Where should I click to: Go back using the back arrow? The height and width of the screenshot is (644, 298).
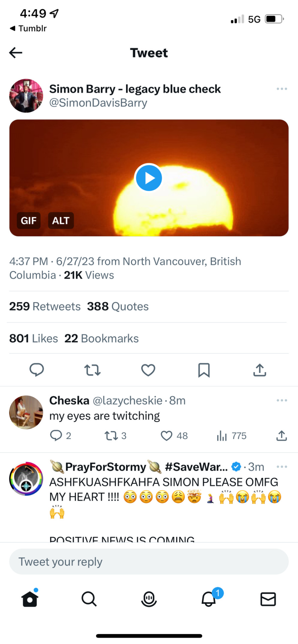(15, 53)
